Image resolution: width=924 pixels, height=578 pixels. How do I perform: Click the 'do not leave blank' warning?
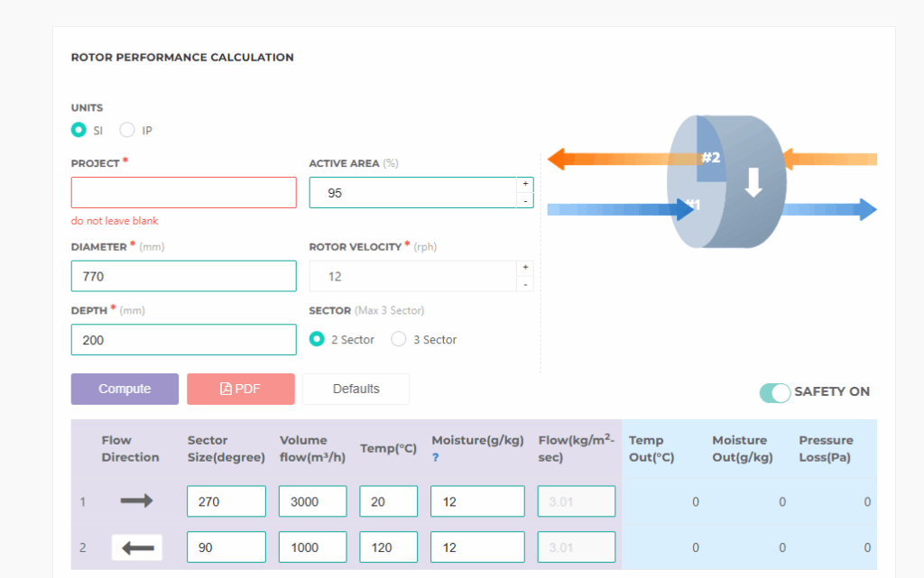(x=115, y=221)
